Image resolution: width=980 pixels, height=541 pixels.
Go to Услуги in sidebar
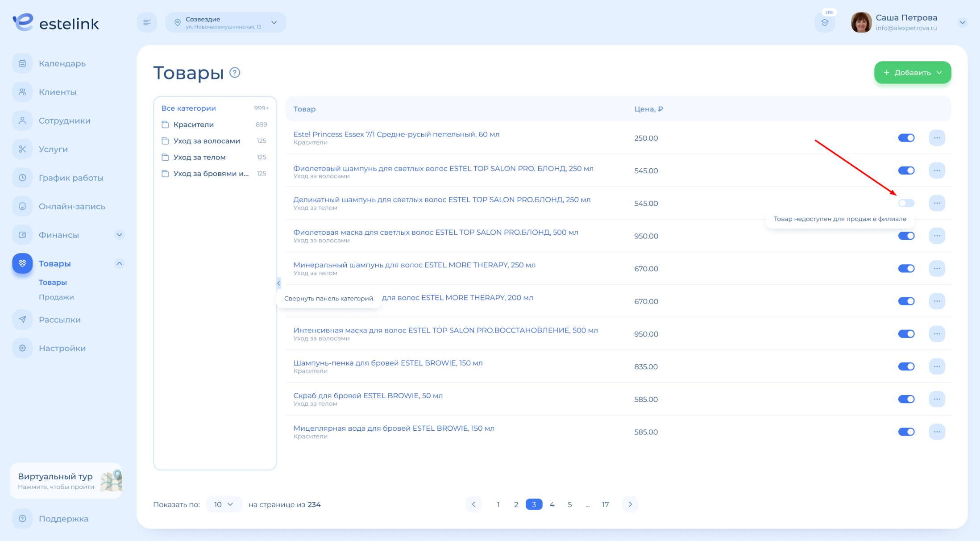click(53, 149)
